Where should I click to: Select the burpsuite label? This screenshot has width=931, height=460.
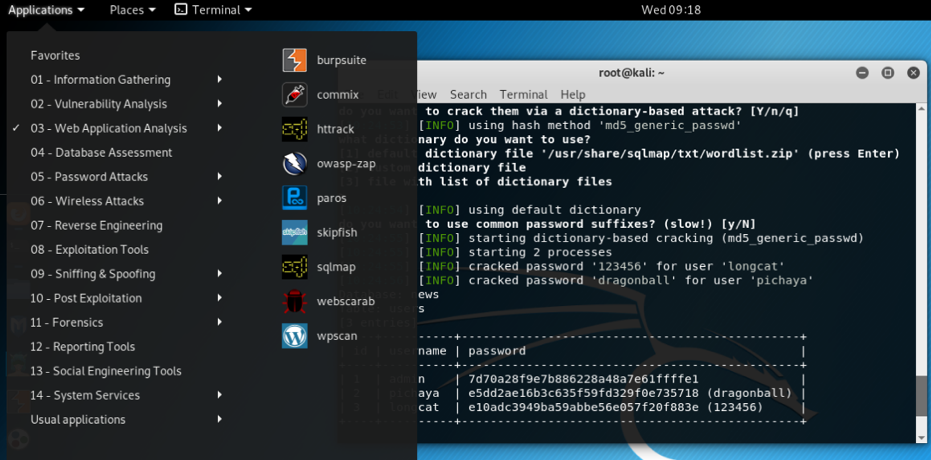tap(341, 61)
